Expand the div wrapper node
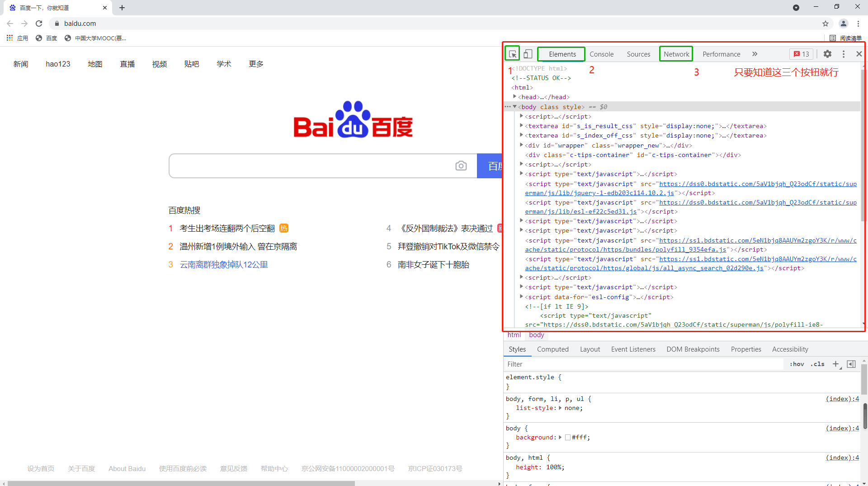 click(x=521, y=145)
